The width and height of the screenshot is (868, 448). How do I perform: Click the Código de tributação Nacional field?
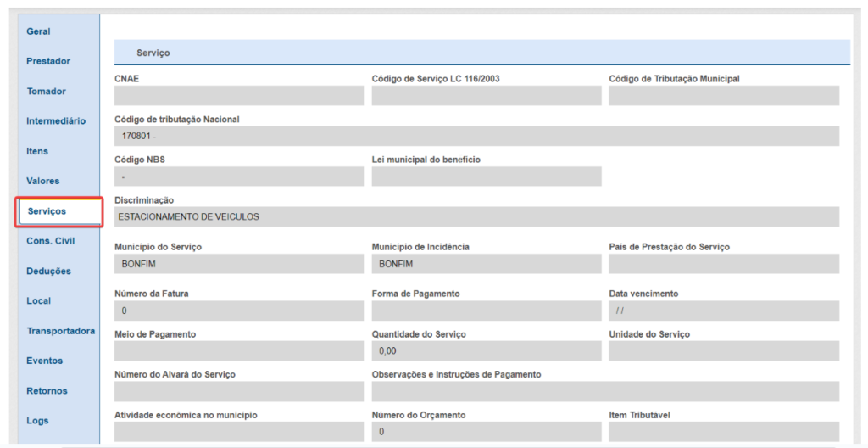pos(476,137)
